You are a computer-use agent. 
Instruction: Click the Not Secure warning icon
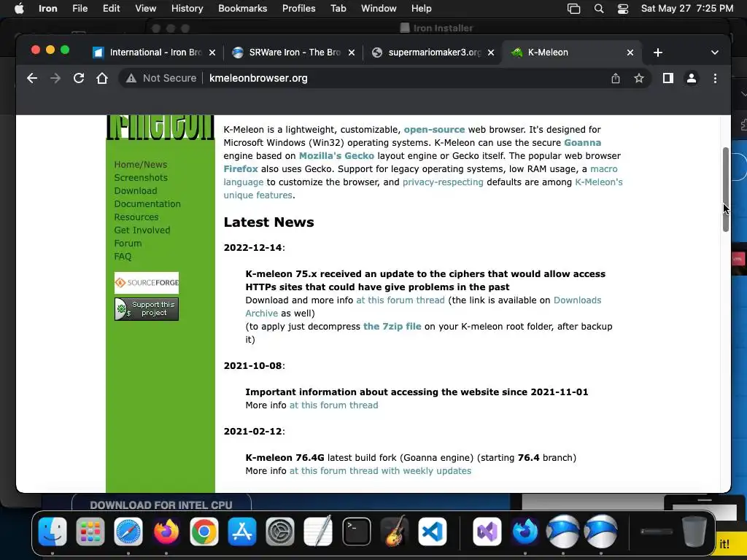pos(131,78)
